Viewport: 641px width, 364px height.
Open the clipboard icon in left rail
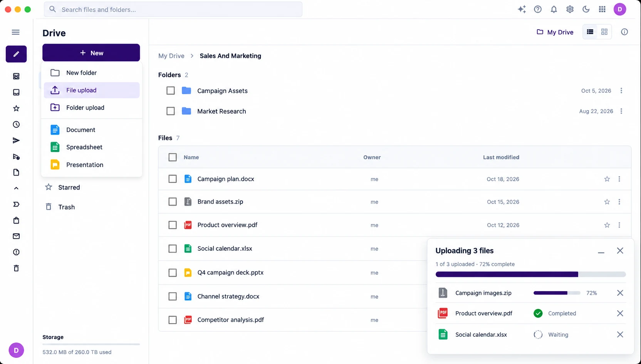pyautogui.click(x=16, y=220)
